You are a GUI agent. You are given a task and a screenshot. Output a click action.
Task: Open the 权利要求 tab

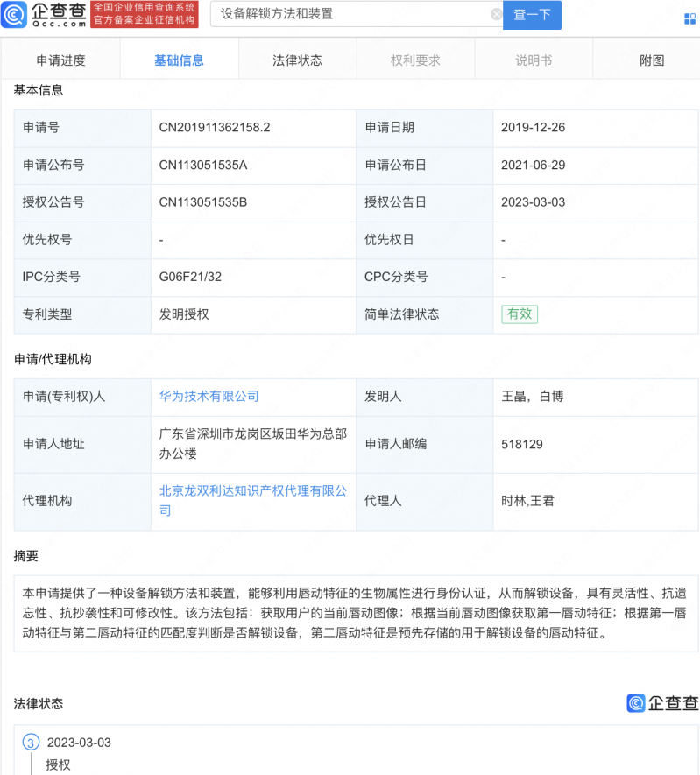[415, 60]
